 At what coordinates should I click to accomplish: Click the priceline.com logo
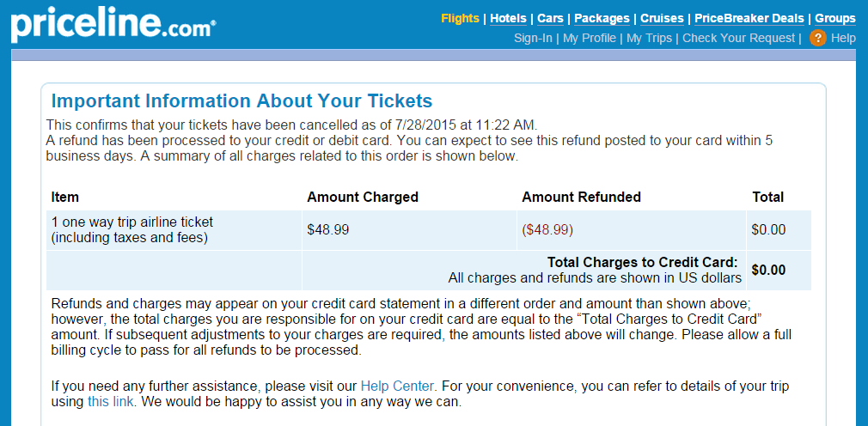[x=113, y=25]
